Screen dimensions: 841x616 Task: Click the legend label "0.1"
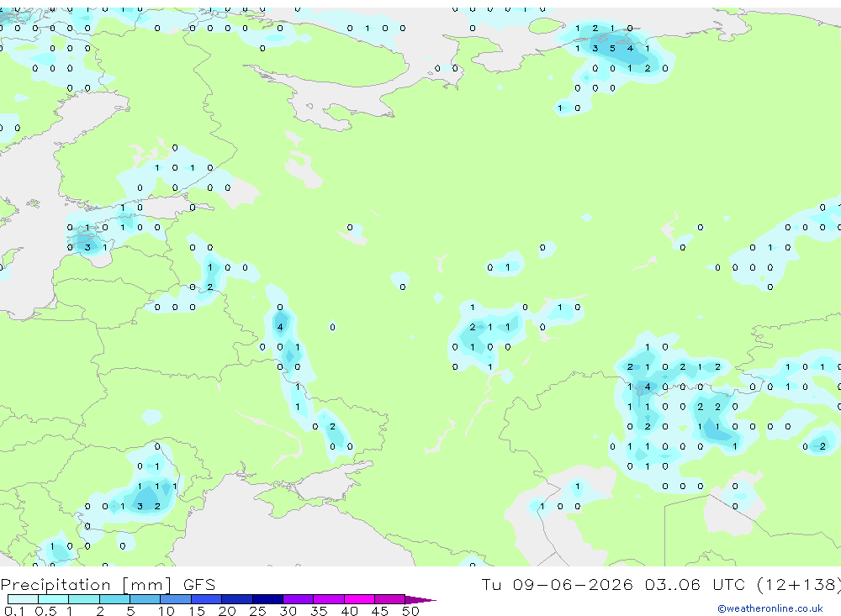coord(14,611)
